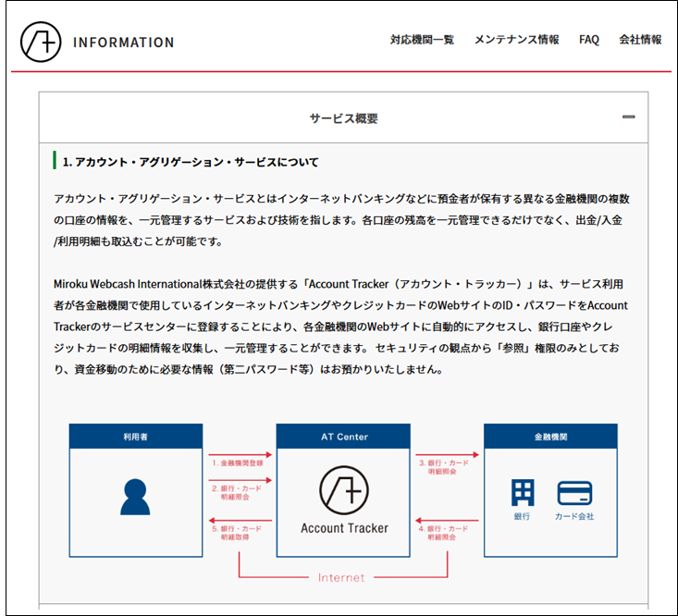Collapse サービス概要 using the minus icon
The width and height of the screenshot is (678, 616).
tap(628, 117)
